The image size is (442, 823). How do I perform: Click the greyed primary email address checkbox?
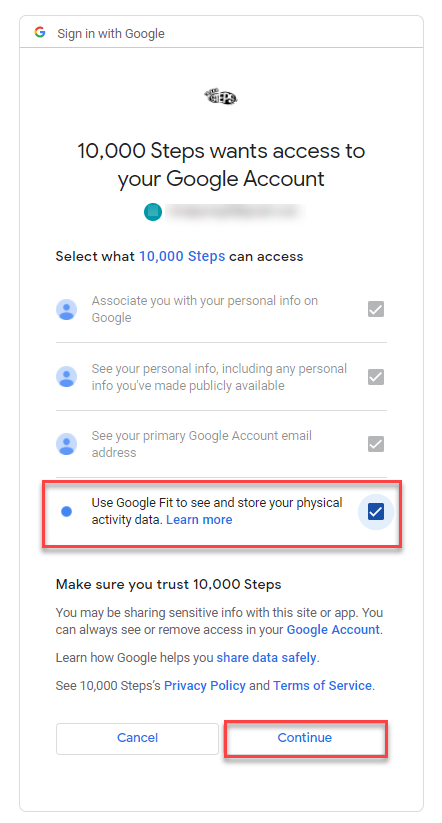pyautogui.click(x=376, y=444)
